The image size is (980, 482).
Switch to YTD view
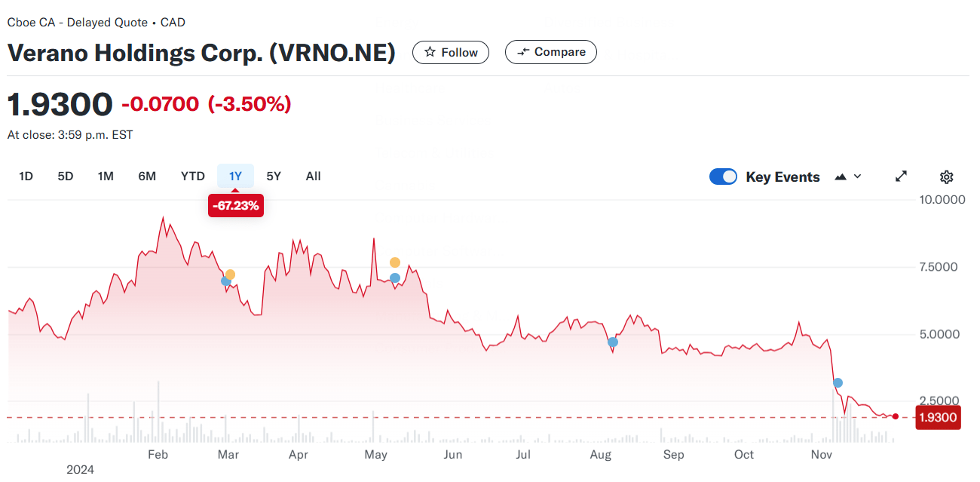tap(192, 176)
